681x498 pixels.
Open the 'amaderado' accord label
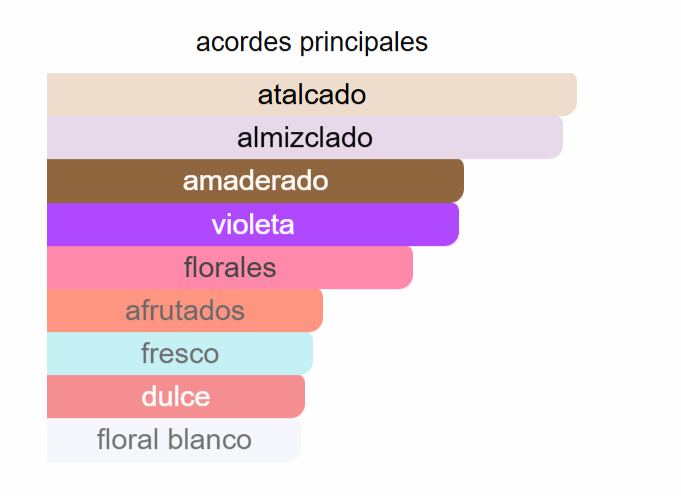pos(255,181)
